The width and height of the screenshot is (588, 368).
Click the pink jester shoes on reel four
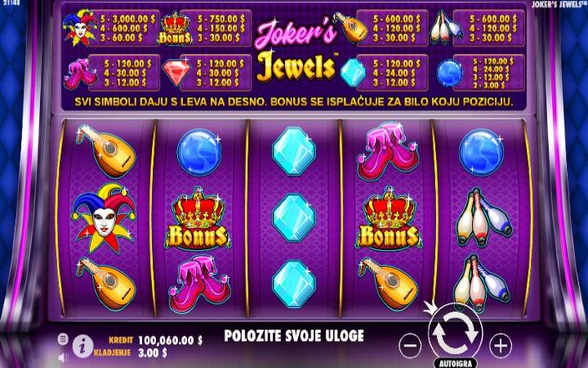click(388, 151)
